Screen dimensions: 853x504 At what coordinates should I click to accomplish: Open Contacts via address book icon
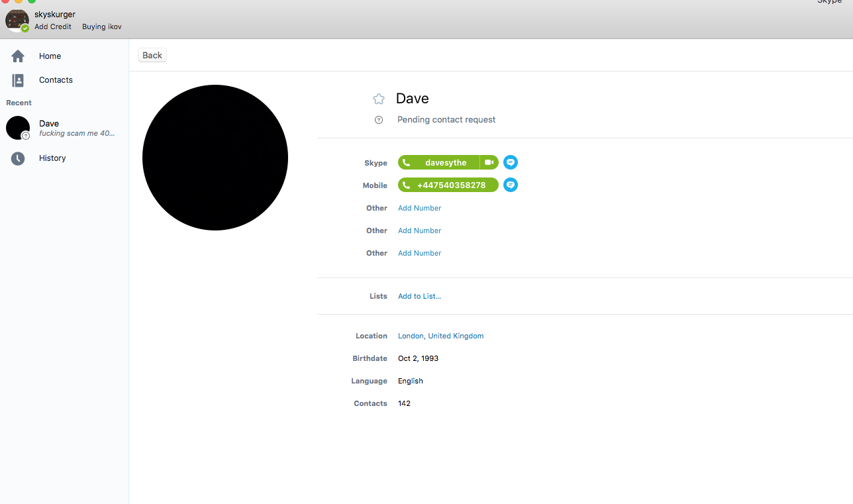[x=18, y=80]
